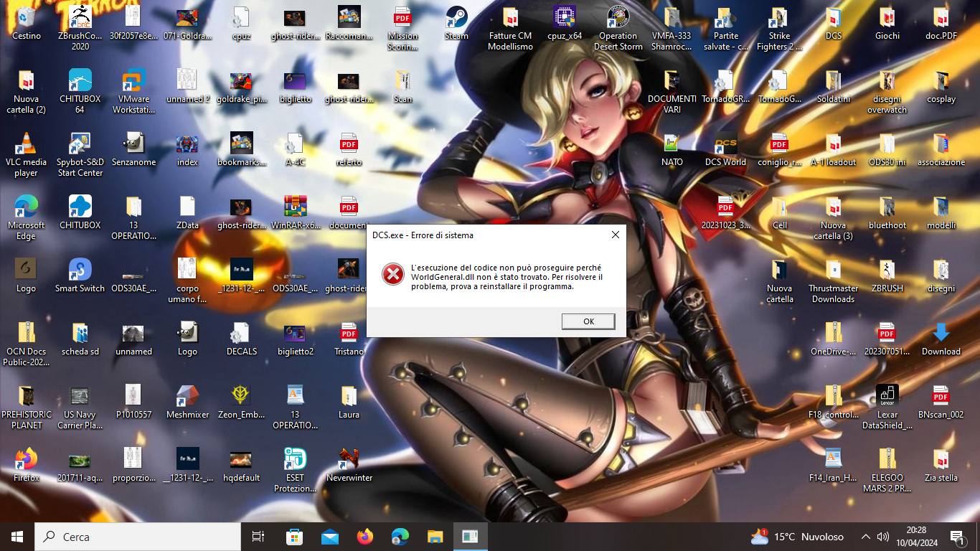The width and height of the screenshot is (980, 551).
Task: Select the bookmarks image thumbnail
Action: pyautogui.click(x=241, y=149)
